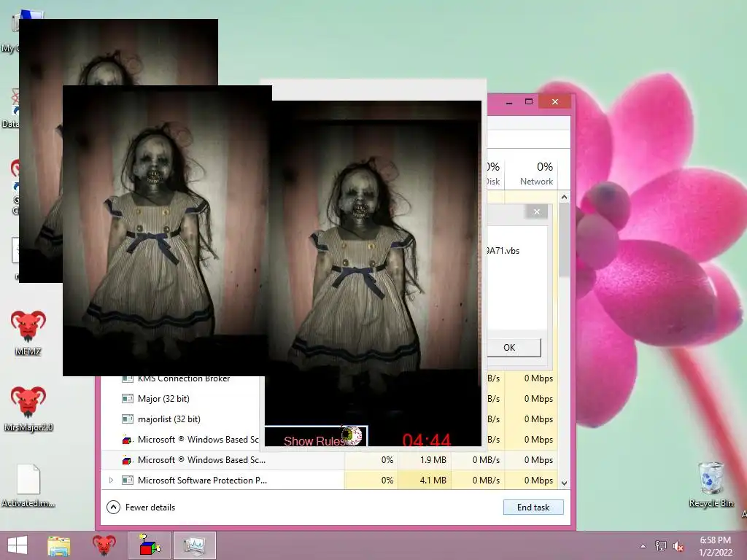The width and height of the screenshot is (747, 560).
Task: Click the majorlist (32 bit) process icon
Action: tap(127, 419)
